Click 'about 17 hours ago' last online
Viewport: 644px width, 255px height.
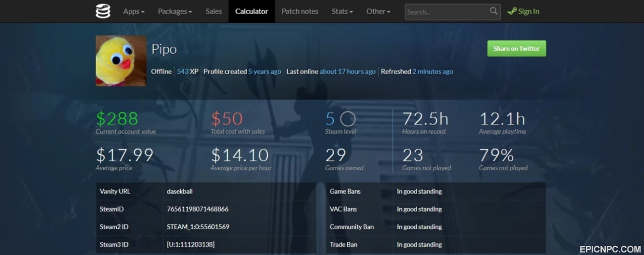tap(348, 72)
